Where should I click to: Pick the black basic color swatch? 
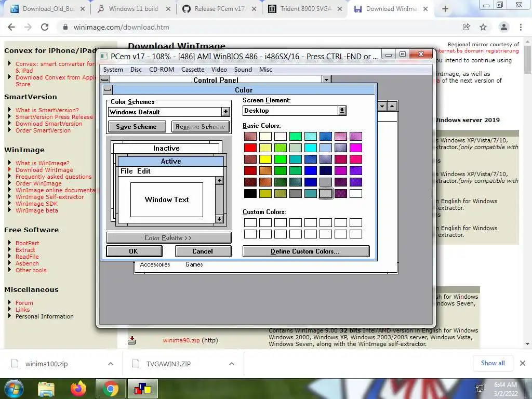coord(250,193)
